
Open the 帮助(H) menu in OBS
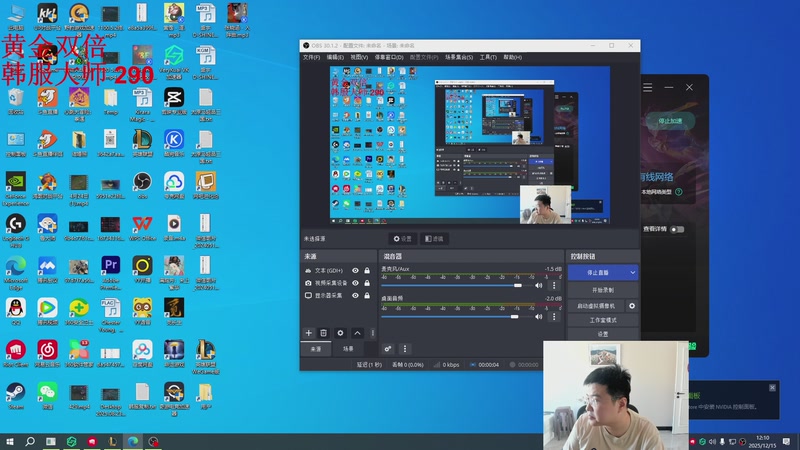point(512,57)
